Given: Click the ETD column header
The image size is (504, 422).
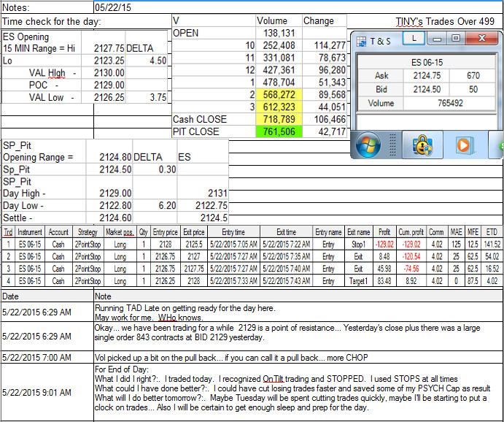Looking at the screenshot, I should coord(492,232).
